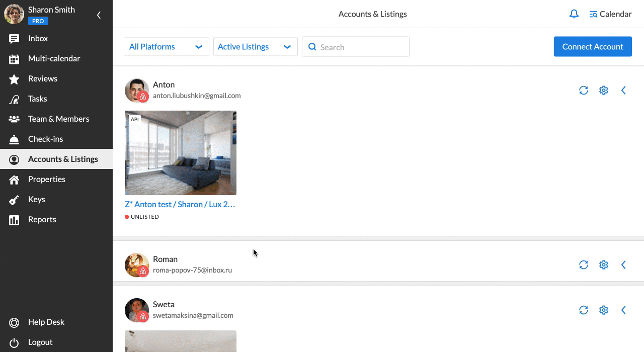Viewport: 644px width, 352px height.
Task: Sync Sweta's account listings
Action: point(584,310)
